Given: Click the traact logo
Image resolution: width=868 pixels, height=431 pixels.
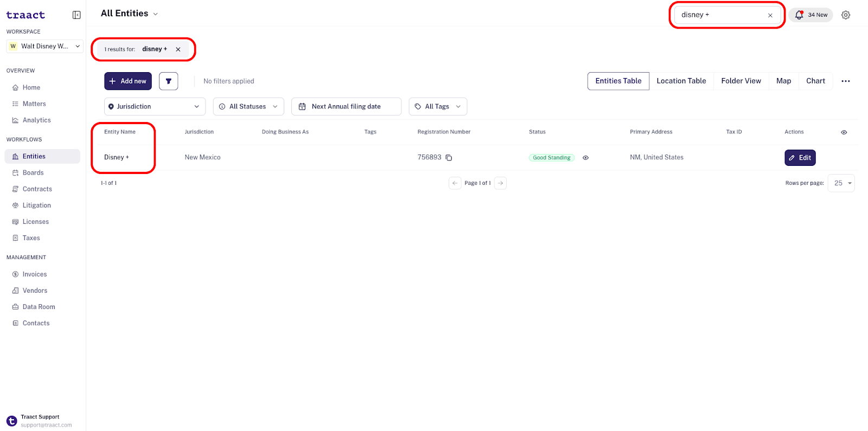Looking at the screenshot, I should 25,15.
